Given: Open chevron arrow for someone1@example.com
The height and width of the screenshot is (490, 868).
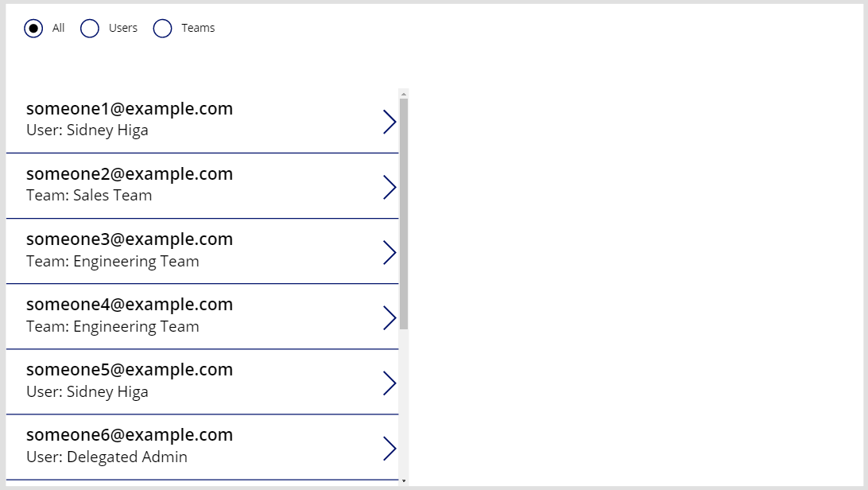Looking at the screenshot, I should click(x=389, y=122).
